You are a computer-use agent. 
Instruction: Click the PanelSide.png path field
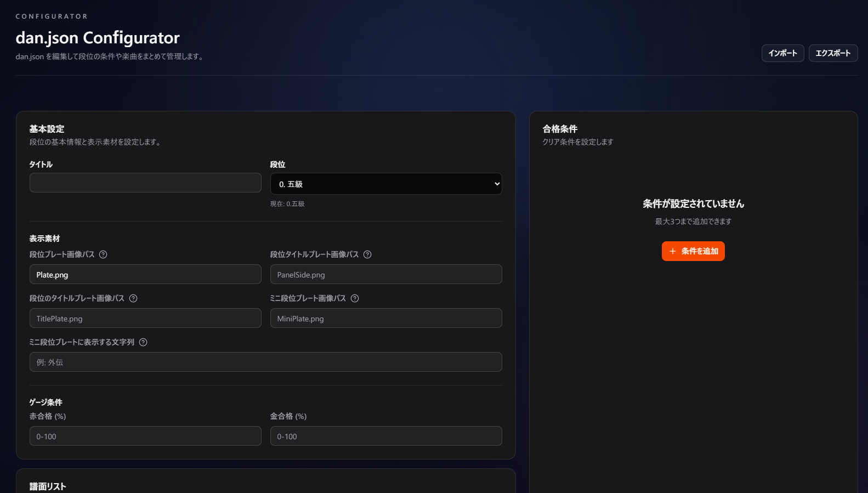click(x=386, y=274)
